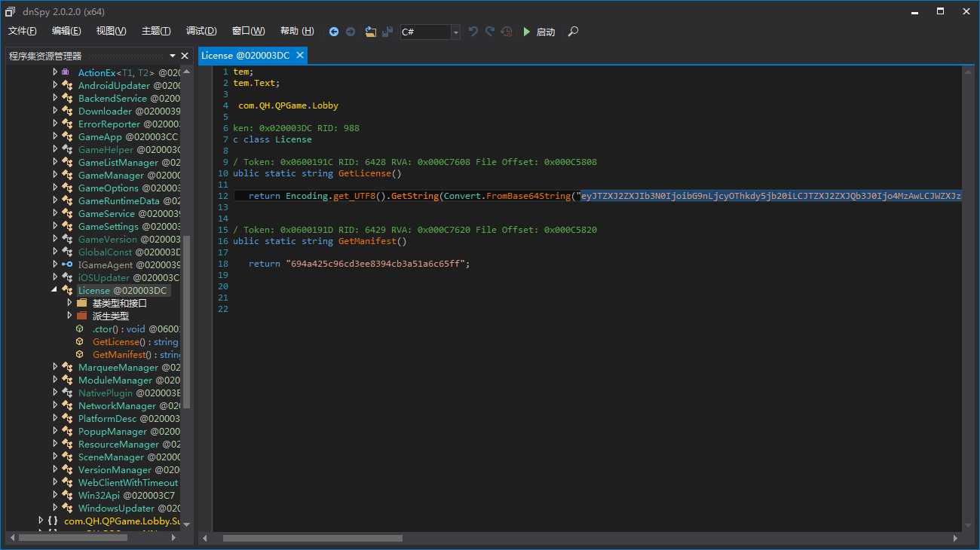Expand the base types and interfaces folder
This screenshot has height=550, width=980.
pos(69,303)
